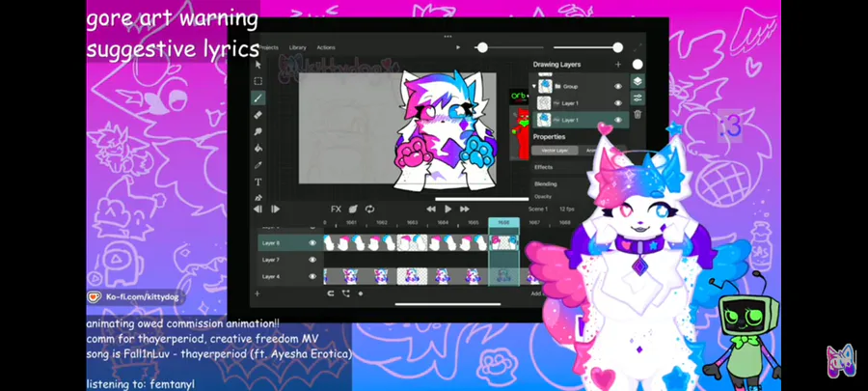This screenshot has width=868, height=391.
Task: Add a new timeline layer
Action: tap(257, 293)
